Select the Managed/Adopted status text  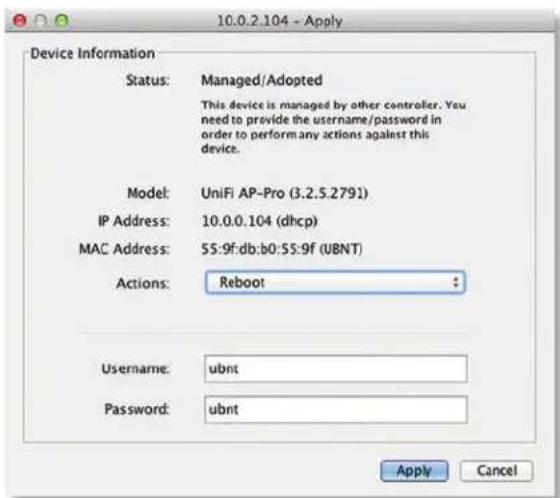[262, 80]
